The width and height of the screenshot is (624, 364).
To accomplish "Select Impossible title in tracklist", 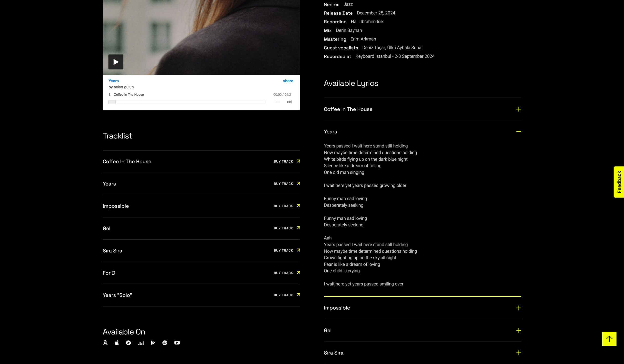I will click(x=116, y=206).
